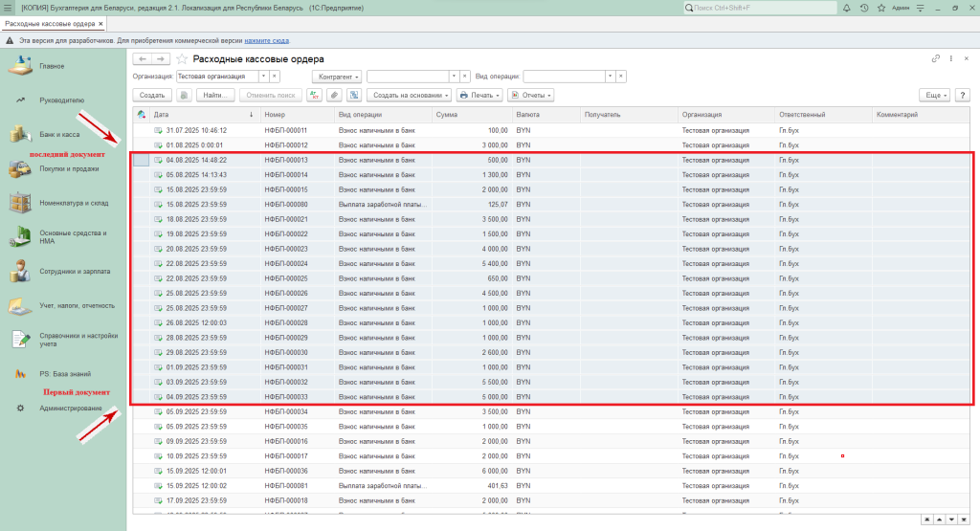980x531 pixels.
Task: Copy document icon next to Создать
Action: 184,96
